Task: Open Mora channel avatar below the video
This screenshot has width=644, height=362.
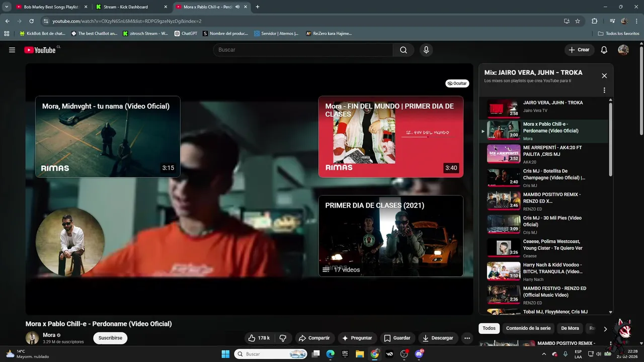Action: 32,338
